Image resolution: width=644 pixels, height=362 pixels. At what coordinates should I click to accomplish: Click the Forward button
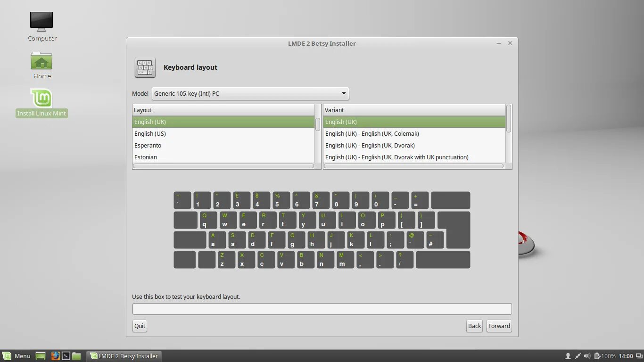(x=499, y=326)
